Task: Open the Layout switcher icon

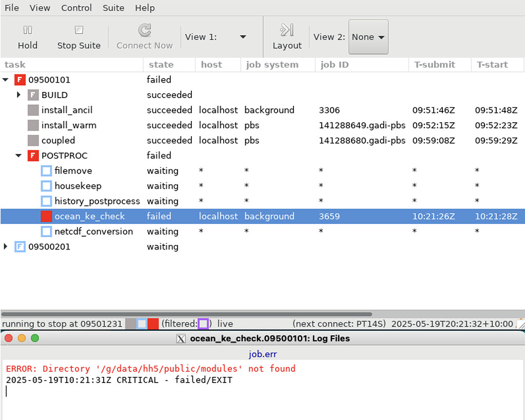Action: tap(286, 30)
